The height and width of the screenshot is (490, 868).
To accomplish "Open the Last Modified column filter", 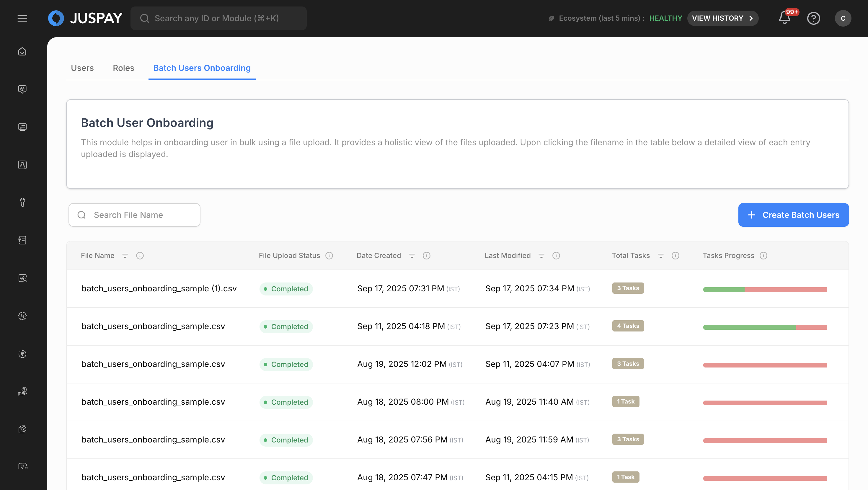I will coord(541,256).
